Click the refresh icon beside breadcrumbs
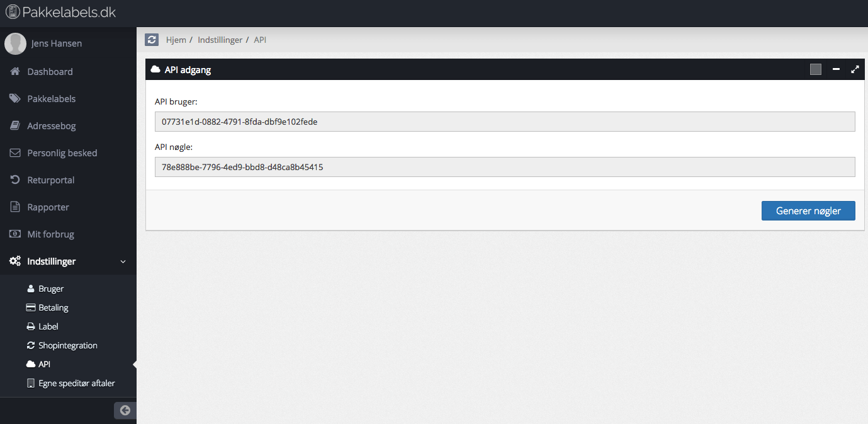 tap(152, 40)
